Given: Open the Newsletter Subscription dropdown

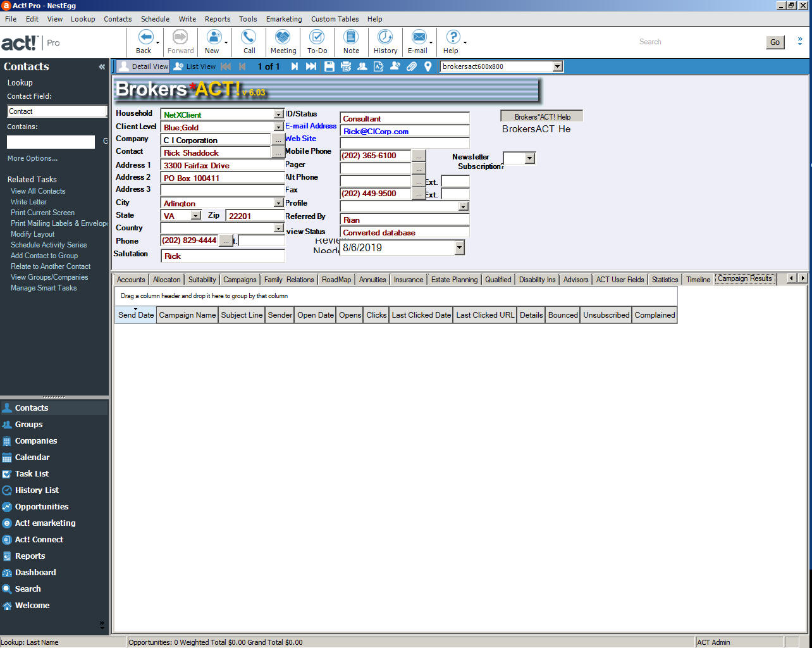Looking at the screenshot, I should (530, 158).
